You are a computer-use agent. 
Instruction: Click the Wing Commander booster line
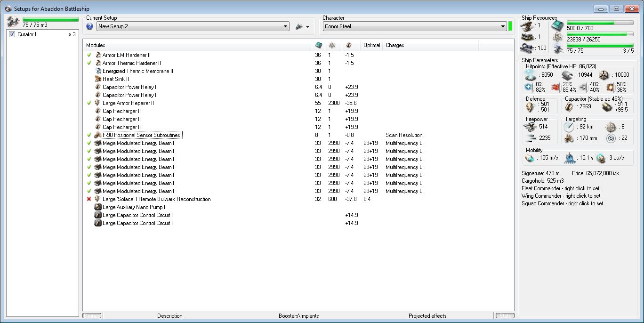[x=561, y=196]
